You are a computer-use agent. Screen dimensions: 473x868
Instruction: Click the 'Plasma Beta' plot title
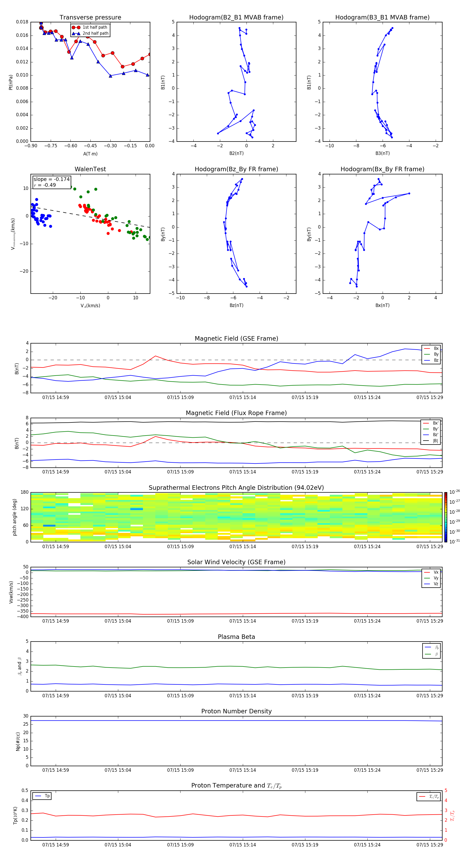coord(236,637)
